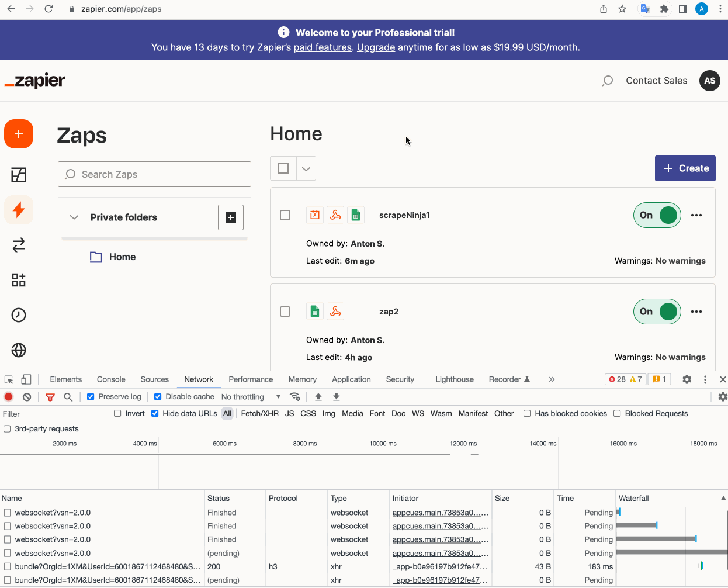
Task: Filter requests by Fetch/XHR type
Action: 260,414
